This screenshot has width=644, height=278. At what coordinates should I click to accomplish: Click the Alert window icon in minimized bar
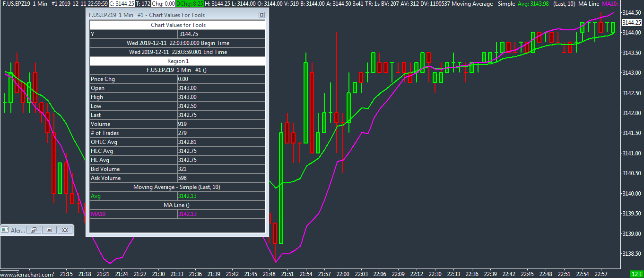pos(5,230)
